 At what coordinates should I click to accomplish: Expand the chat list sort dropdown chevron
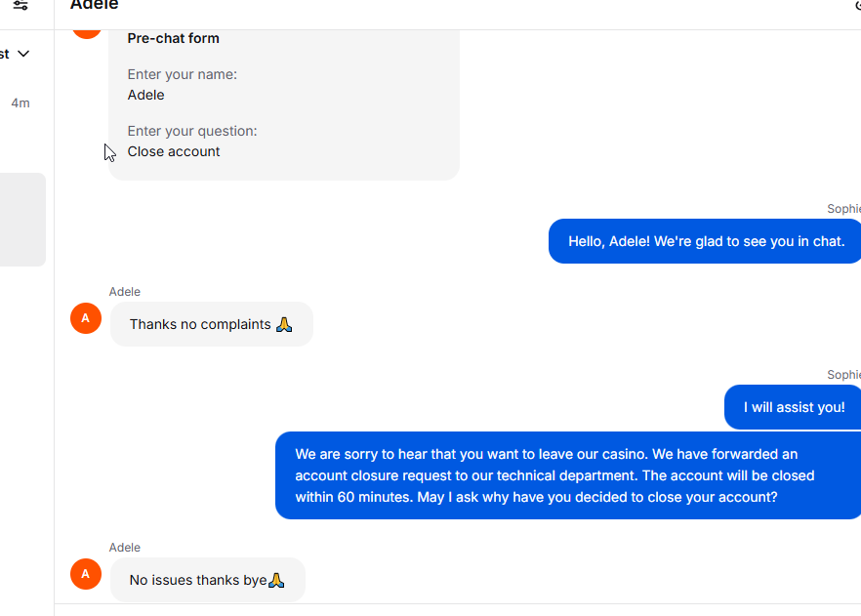pyautogui.click(x=24, y=54)
